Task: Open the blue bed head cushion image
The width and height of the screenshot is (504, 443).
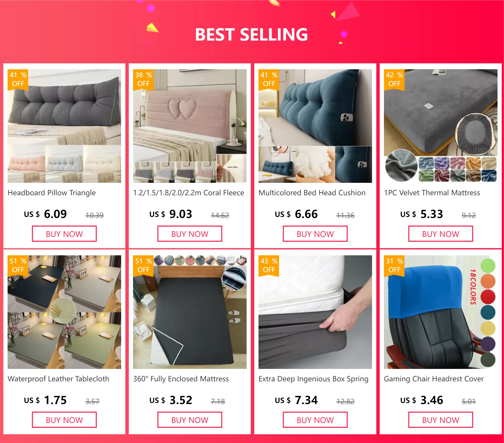Action: coord(315,126)
